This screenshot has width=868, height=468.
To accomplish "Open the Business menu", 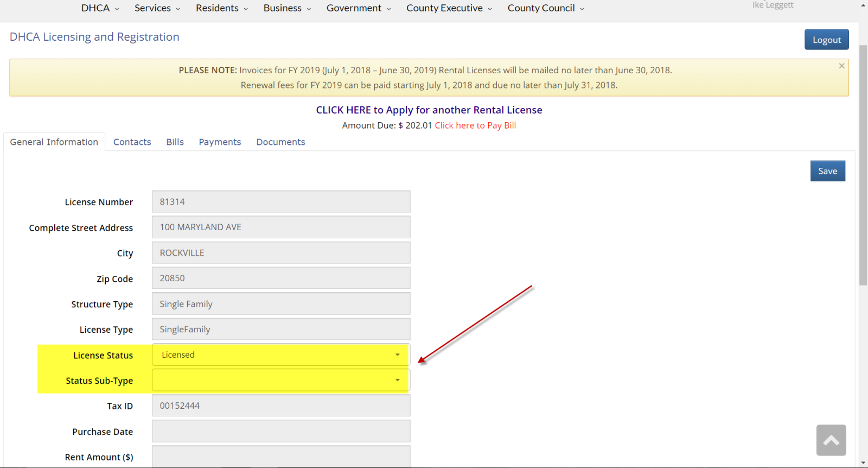I will pyautogui.click(x=287, y=8).
